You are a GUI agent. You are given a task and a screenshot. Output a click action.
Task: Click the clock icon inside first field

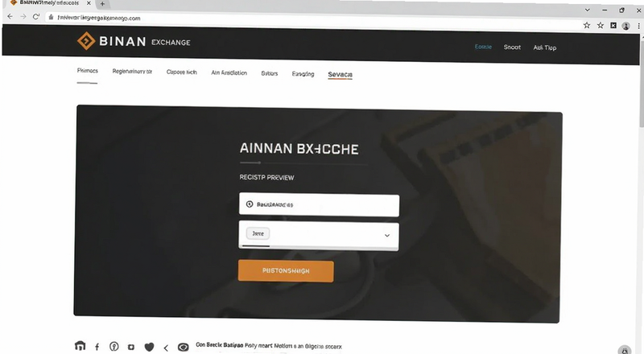[x=250, y=204]
